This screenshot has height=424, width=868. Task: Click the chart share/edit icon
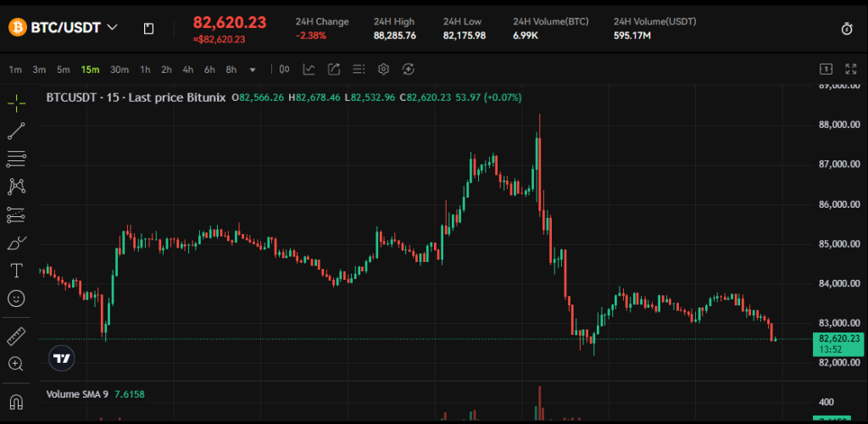(334, 70)
